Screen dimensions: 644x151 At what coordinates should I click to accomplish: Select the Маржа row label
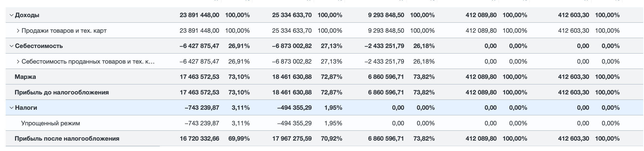coord(25,77)
